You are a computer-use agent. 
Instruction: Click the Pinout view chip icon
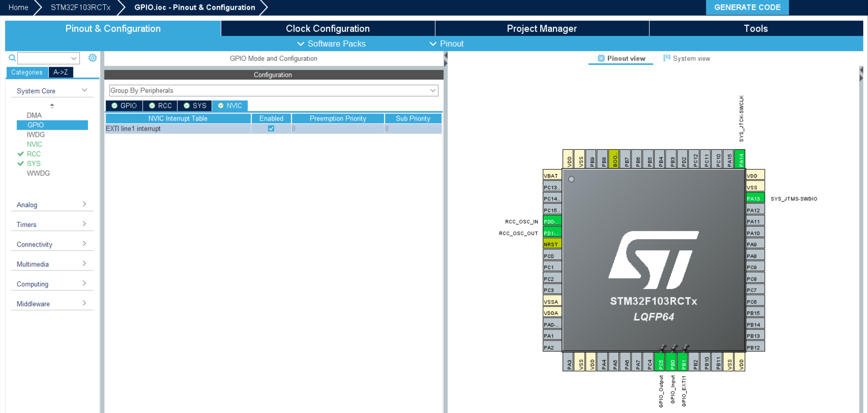[601, 58]
